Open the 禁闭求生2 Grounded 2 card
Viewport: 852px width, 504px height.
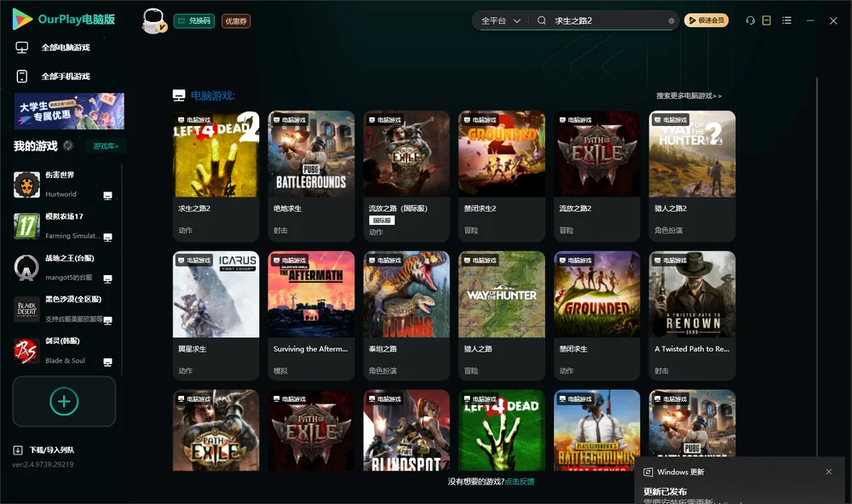502,176
